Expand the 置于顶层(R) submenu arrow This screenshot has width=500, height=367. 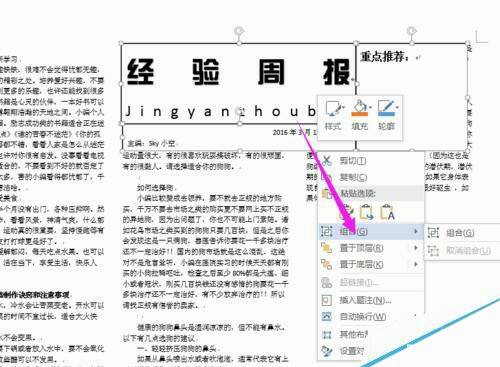coord(416,248)
